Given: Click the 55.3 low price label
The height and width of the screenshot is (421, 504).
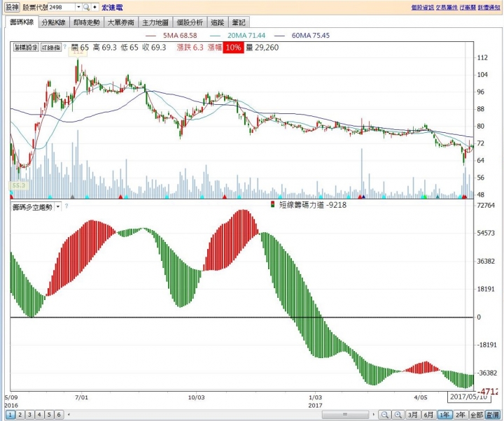Looking at the screenshot, I should tap(19, 185).
